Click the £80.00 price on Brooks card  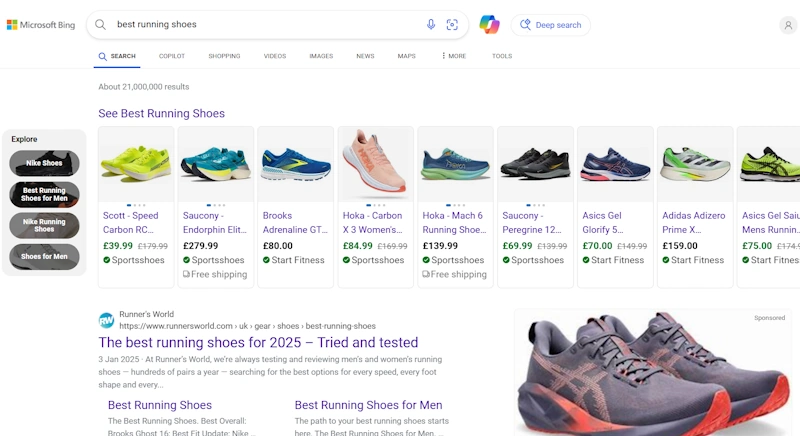pos(278,246)
